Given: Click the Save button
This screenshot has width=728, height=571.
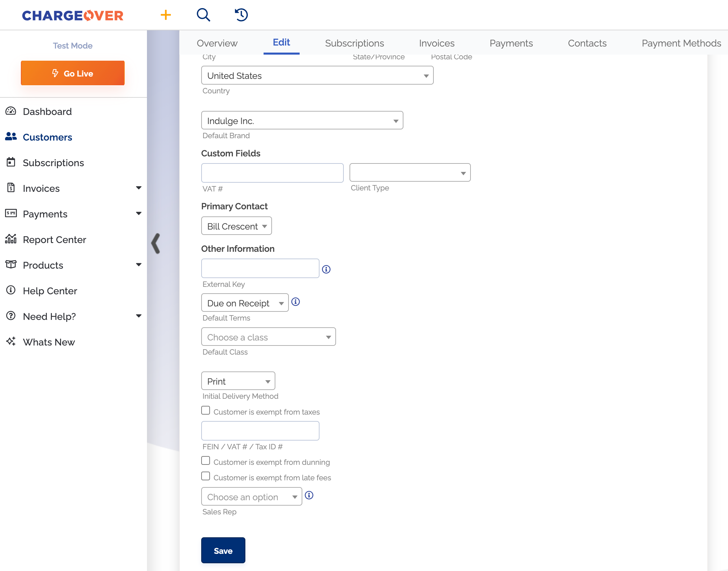Looking at the screenshot, I should pos(223,550).
